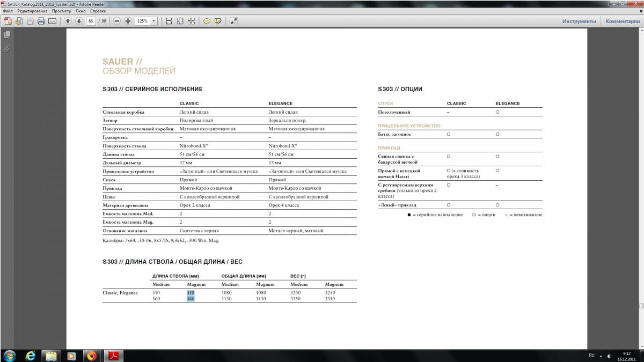644x362 pixels.
Task: Show the attachments paperclip panel
Action: (x=7, y=48)
